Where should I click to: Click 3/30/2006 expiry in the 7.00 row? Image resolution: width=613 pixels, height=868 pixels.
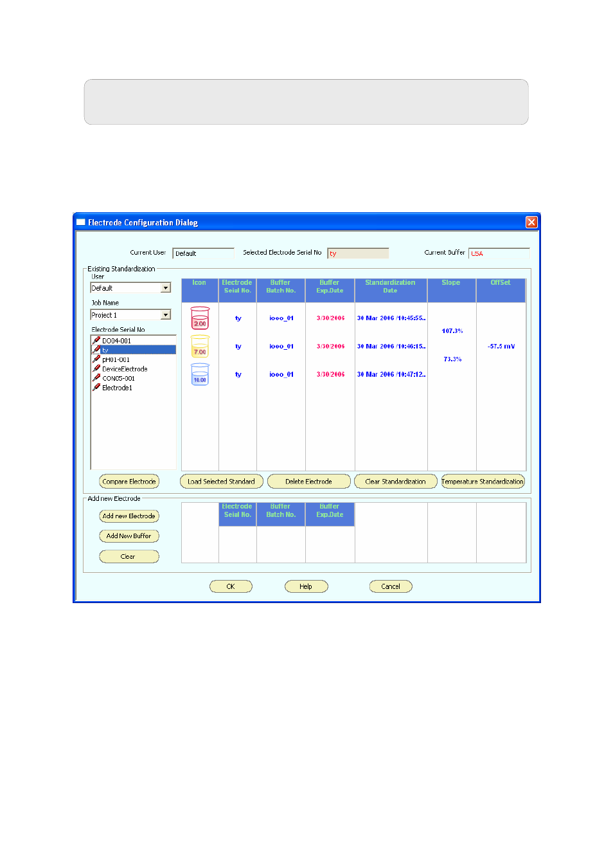click(330, 347)
